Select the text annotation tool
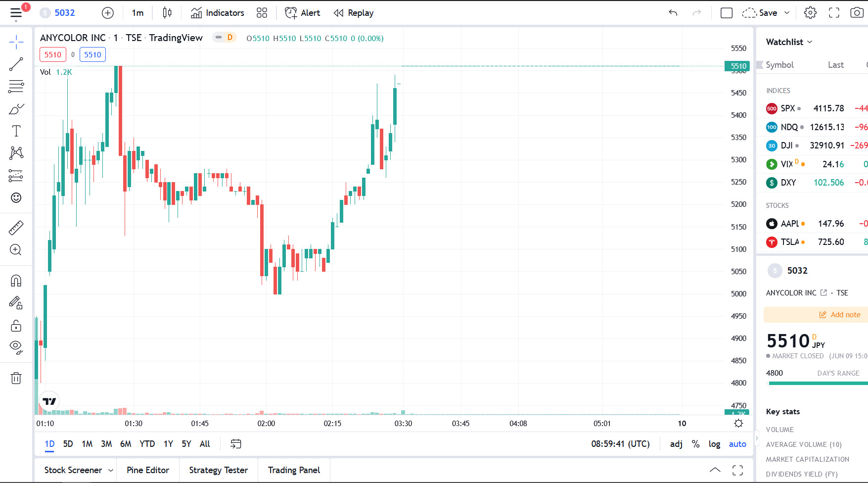 pos(16,131)
